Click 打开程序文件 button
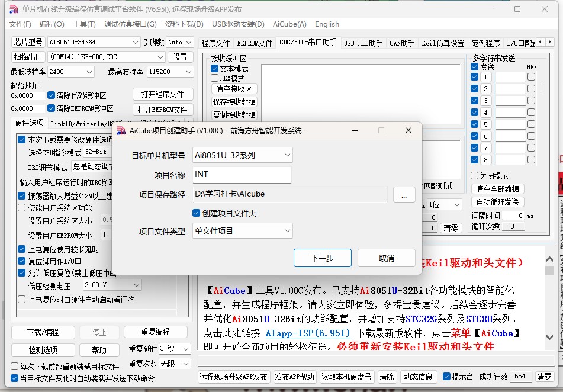 coord(163,94)
